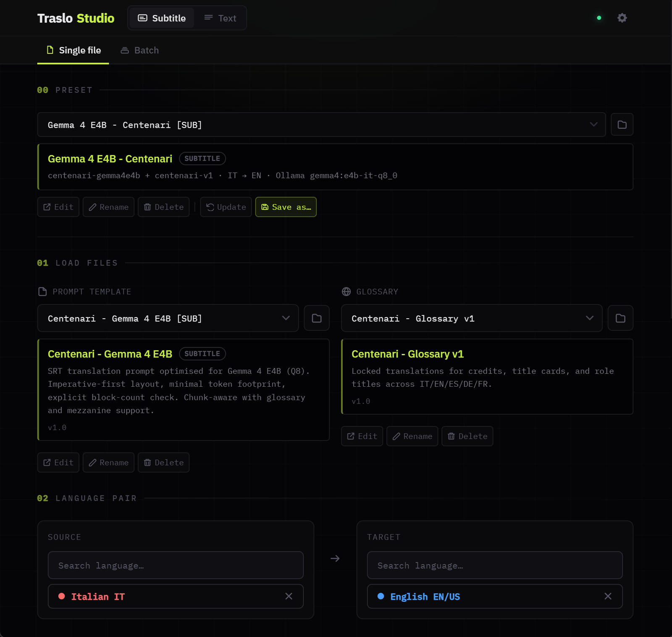Rename the Gemma 4 E4B preset
Viewport: 672px width, 637px height.
click(108, 207)
